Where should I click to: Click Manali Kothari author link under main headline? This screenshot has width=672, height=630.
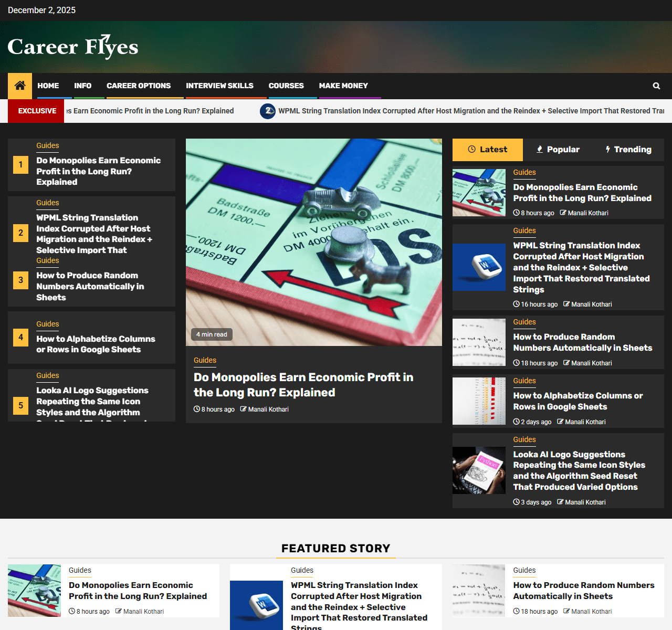click(x=268, y=409)
